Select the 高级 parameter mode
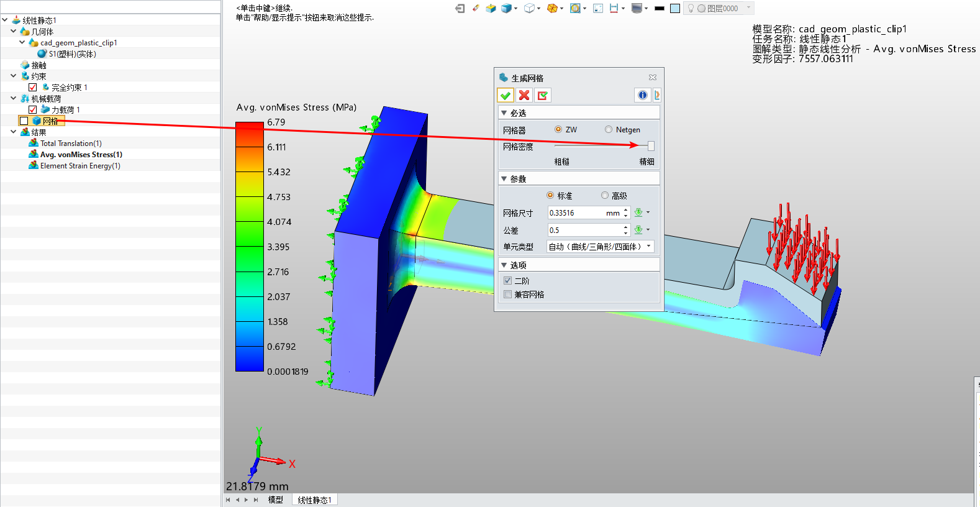 coord(605,195)
